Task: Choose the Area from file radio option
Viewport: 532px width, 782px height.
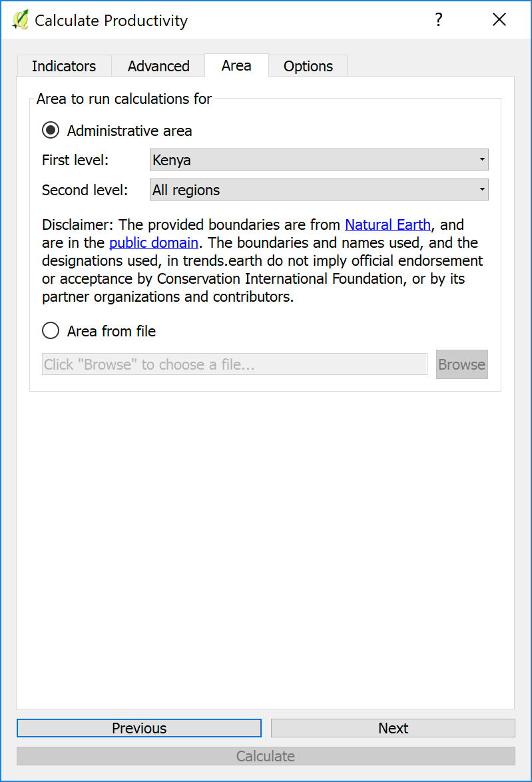Action: click(x=51, y=331)
